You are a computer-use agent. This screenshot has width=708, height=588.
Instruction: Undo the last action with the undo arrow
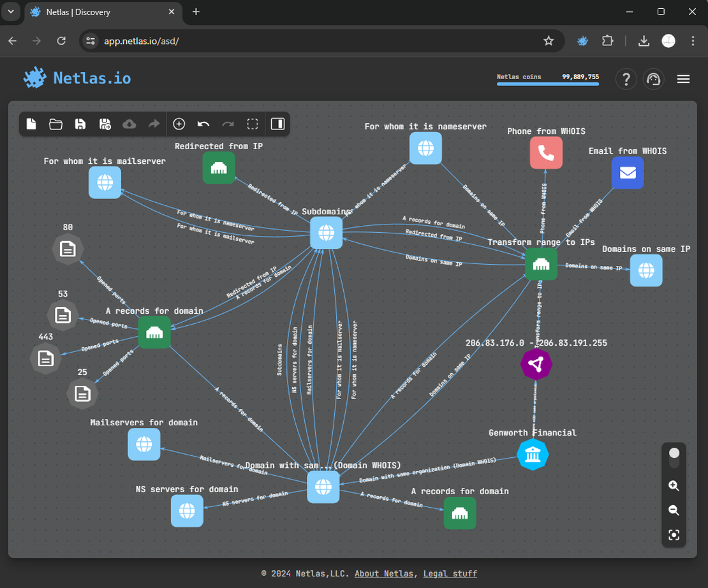[x=203, y=124]
